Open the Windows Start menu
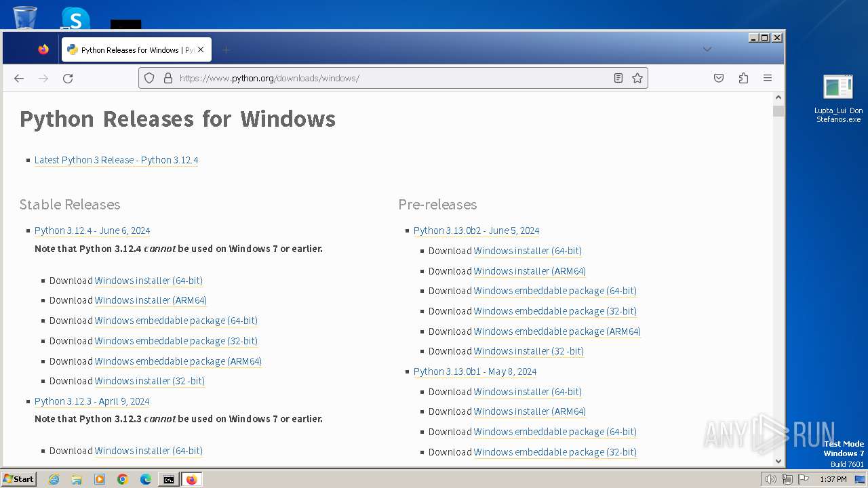The image size is (868, 488). point(19,479)
